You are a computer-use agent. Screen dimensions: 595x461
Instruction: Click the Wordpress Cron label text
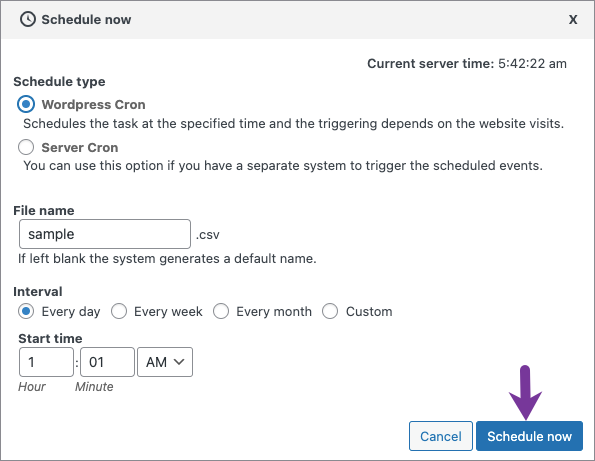click(x=93, y=104)
